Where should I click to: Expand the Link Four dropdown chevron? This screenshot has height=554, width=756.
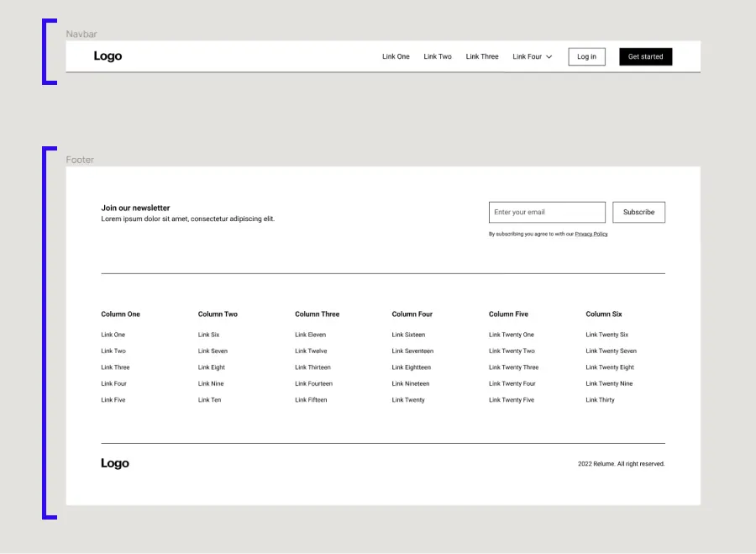point(549,57)
